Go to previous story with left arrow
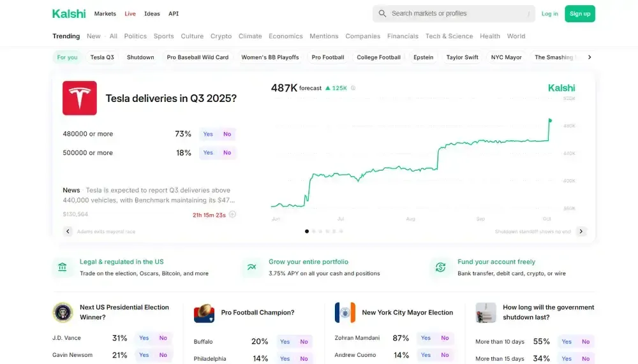The height and width of the screenshot is (364, 638). [68, 231]
